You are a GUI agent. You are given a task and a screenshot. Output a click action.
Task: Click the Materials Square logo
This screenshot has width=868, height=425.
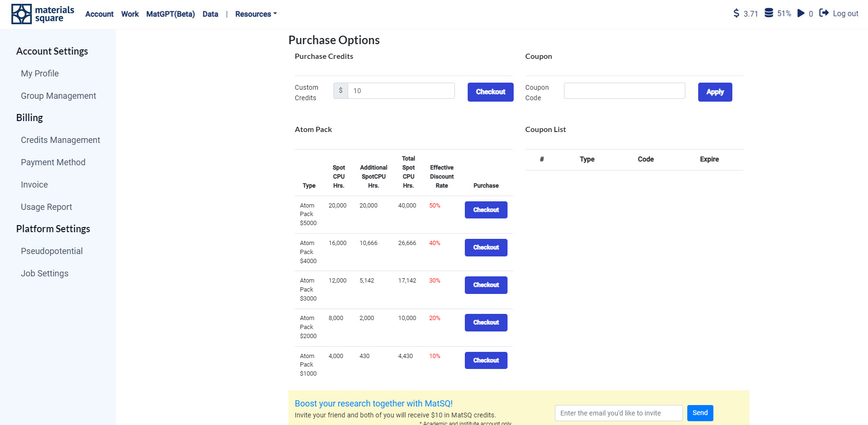coord(43,14)
